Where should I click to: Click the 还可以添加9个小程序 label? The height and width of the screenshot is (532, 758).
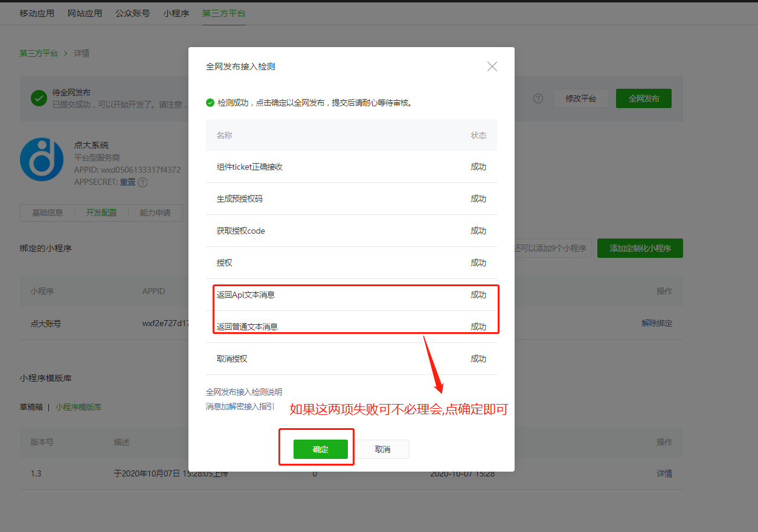[x=550, y=248]
